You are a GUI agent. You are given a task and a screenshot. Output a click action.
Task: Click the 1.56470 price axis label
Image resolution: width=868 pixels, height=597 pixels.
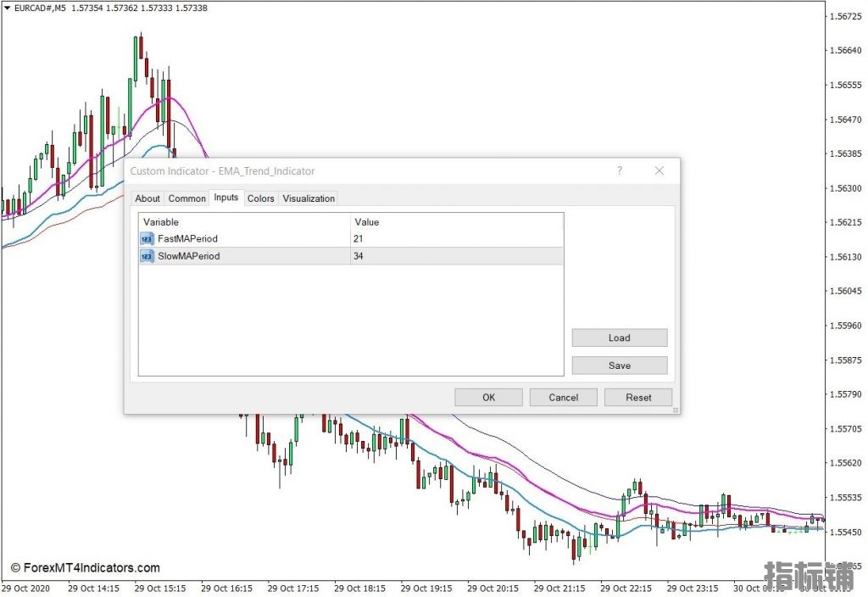845,120
